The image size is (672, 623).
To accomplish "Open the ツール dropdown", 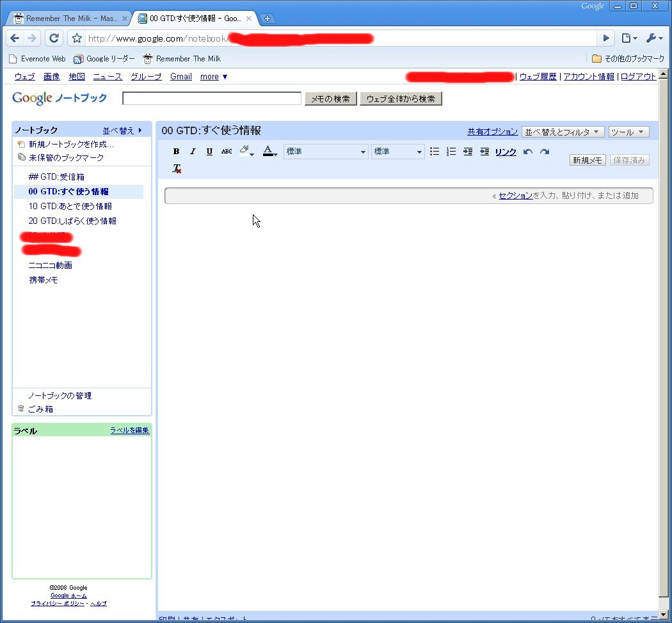I will 628,132.
